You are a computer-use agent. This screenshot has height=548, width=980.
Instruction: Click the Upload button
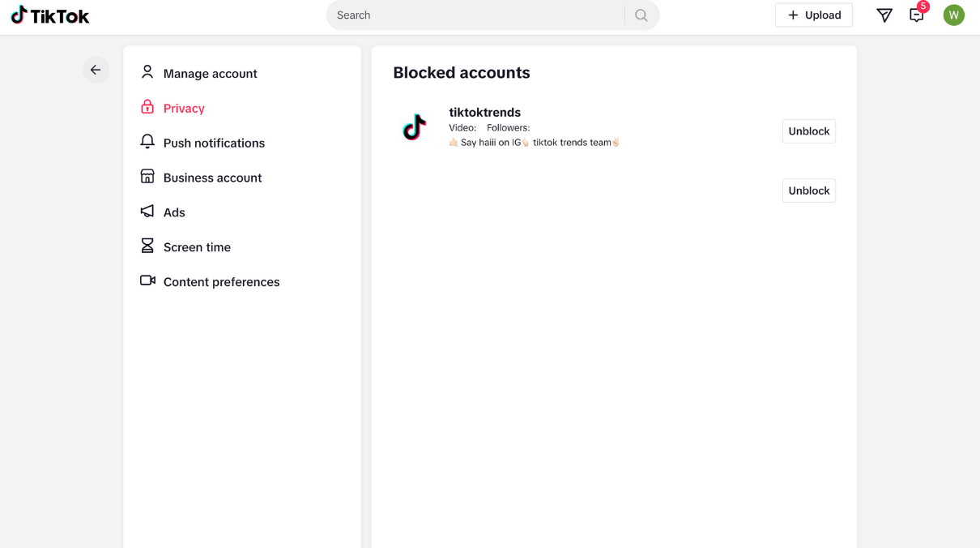coord(813,15)
